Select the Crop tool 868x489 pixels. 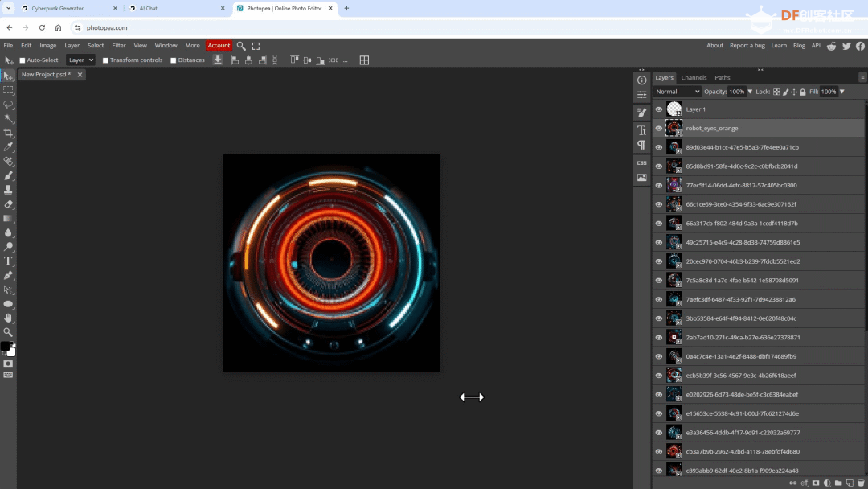click(x=8, y=133)
